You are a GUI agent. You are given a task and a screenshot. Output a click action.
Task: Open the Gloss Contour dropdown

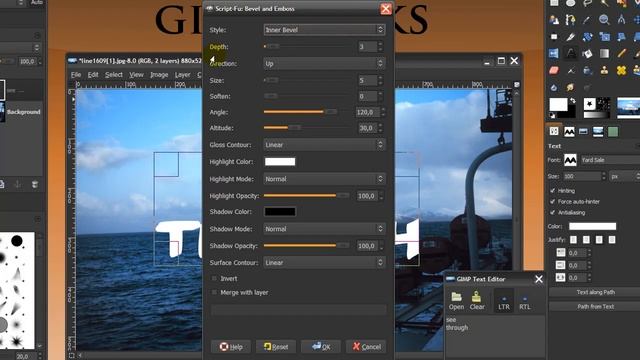pyautogui.click(x=324, y=144)
